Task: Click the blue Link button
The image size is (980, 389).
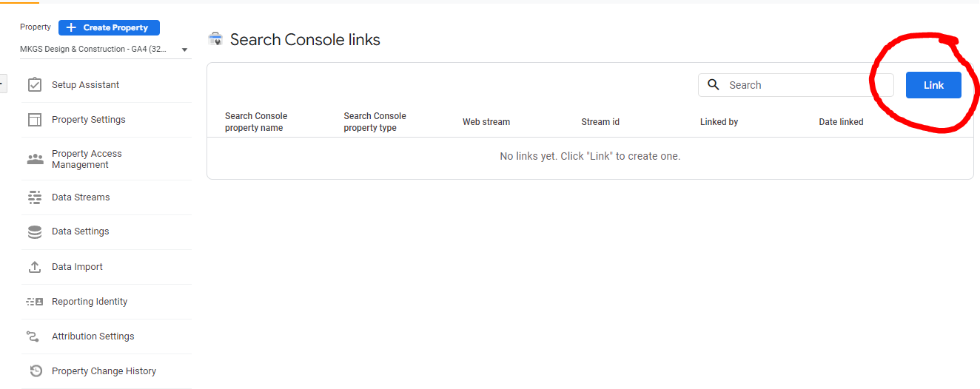Action: point(933,85)
